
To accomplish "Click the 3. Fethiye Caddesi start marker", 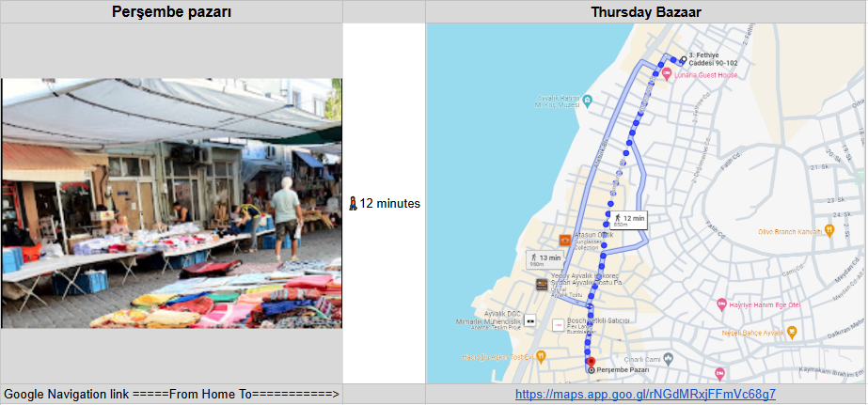I will [x=683, y=60].
